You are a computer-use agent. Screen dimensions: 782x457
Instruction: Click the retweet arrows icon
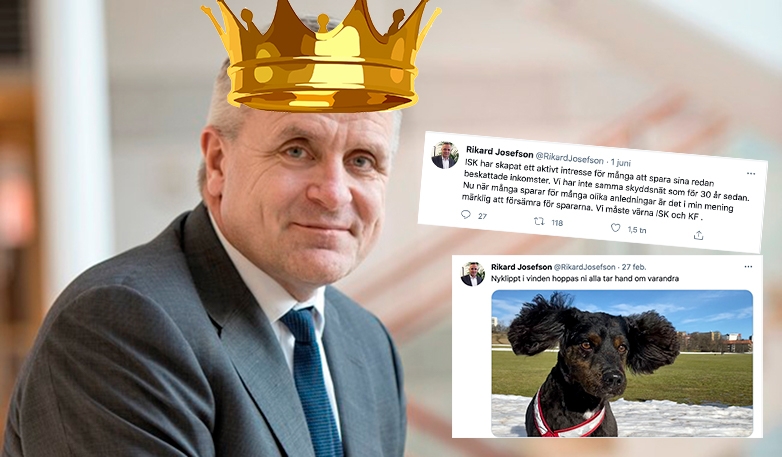tap(539, 221)
